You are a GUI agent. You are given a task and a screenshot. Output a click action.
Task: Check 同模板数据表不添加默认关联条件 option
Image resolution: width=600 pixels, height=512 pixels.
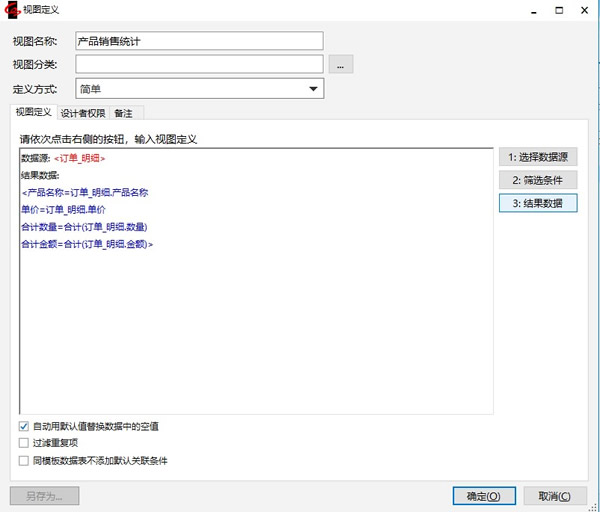pyautogui.click(x=24, y=461)
